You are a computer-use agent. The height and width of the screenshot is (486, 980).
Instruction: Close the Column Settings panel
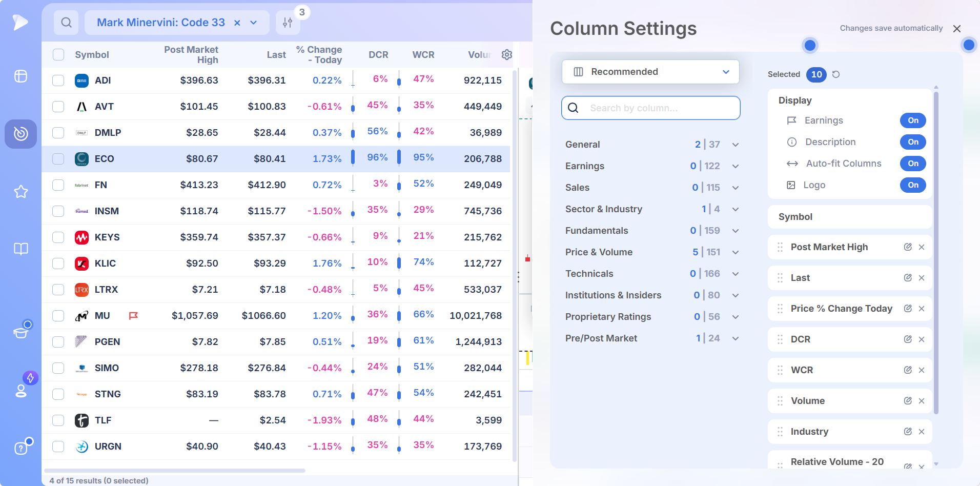pos(956,29)
